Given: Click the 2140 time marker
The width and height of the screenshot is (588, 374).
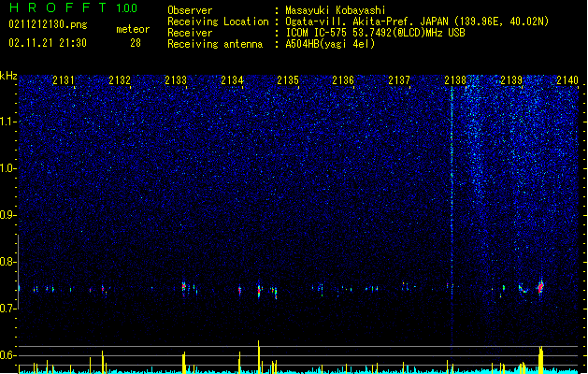Looking at the screenshot, I should coord(567,80).
